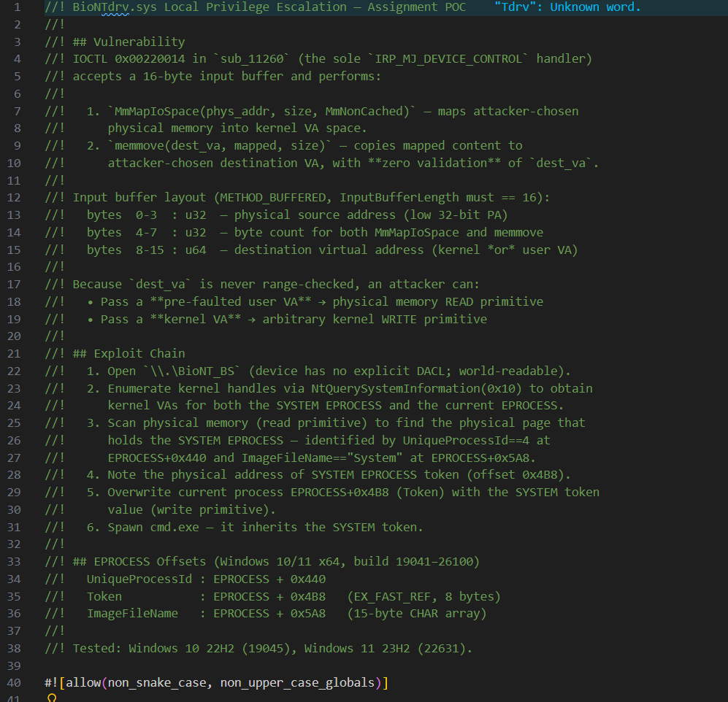This screenshot has height=702, width=728.
Task: Click "**zero validation**" on line 10
Action: coord(434,163)
